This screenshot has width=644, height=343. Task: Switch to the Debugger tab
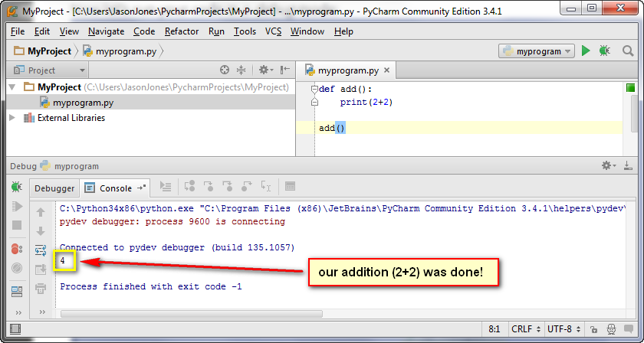click(x=54, y=188)
